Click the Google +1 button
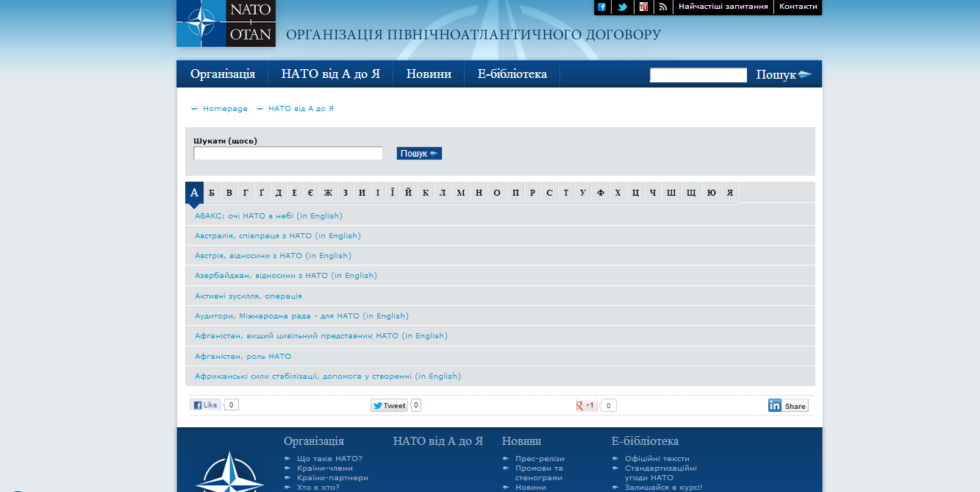The height and width of the screenshot is (492, 980). click(x=587, y=405)
